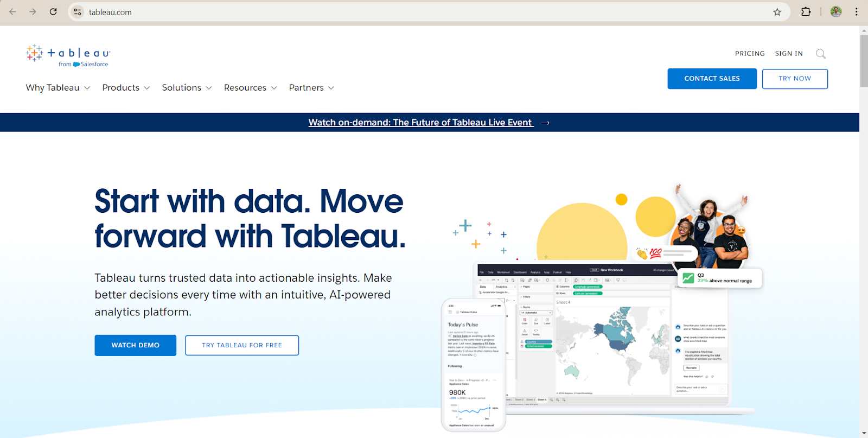Click TRY TABLEAU FOR FREE button
Image resolution: width=868 pixels, height=438 pixels.
pyautogui.click(x=242, y=345)
